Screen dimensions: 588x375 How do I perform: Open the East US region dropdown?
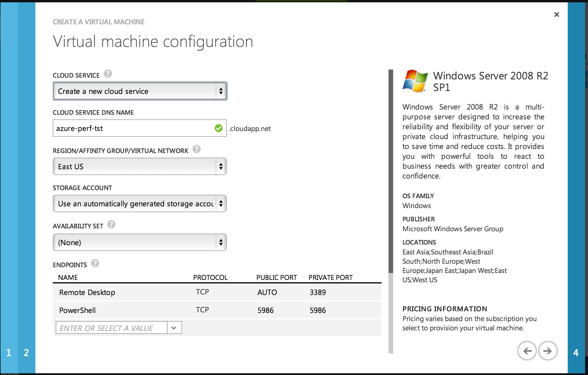point(140,167)
